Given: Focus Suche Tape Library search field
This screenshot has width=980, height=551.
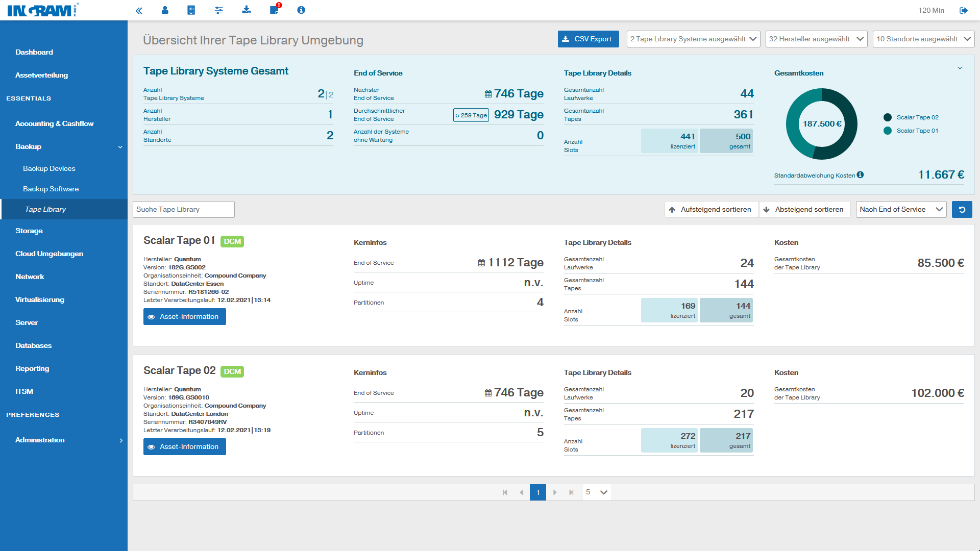Looking at the screenshot, I should click(184, 210).
